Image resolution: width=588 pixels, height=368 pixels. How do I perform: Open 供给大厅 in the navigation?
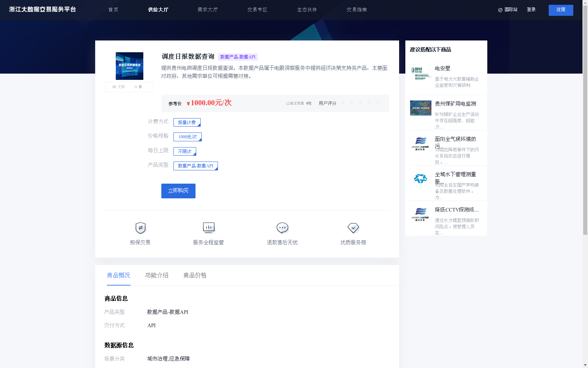(158, 10)
